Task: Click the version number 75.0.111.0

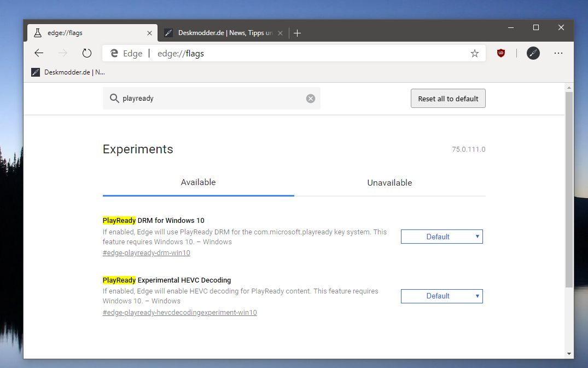Action: tap(468, 149)
